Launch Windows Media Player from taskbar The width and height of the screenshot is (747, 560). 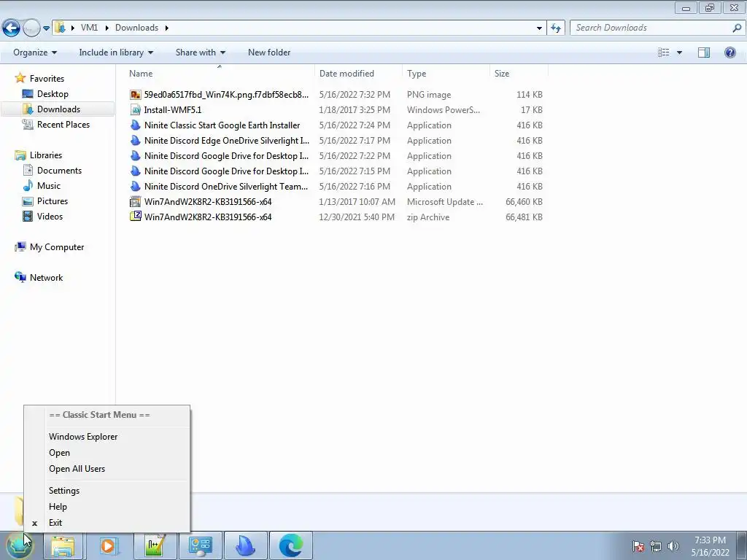tap(108, 545)
